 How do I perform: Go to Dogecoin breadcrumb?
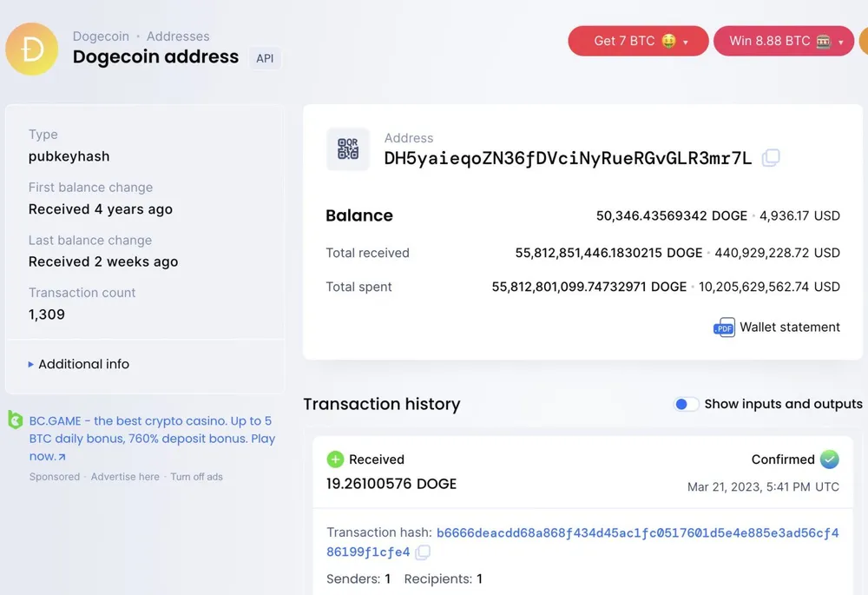101,36
